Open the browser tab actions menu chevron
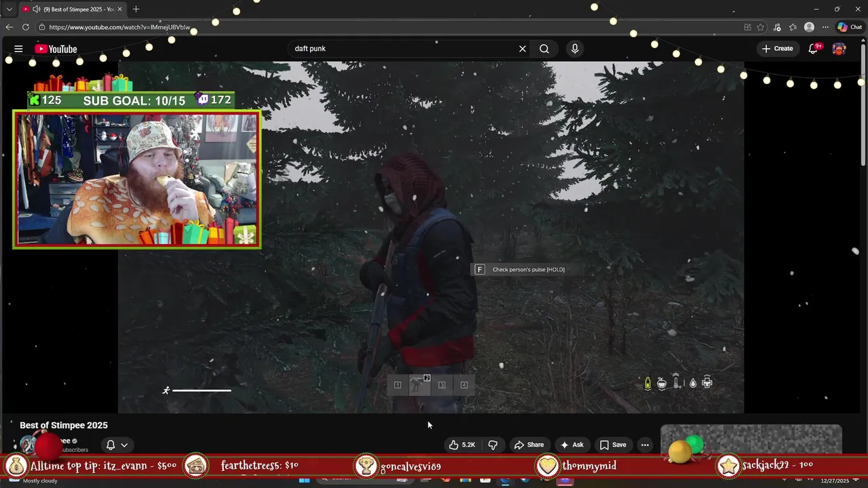868x488 pixels. (x=9, y=9)
